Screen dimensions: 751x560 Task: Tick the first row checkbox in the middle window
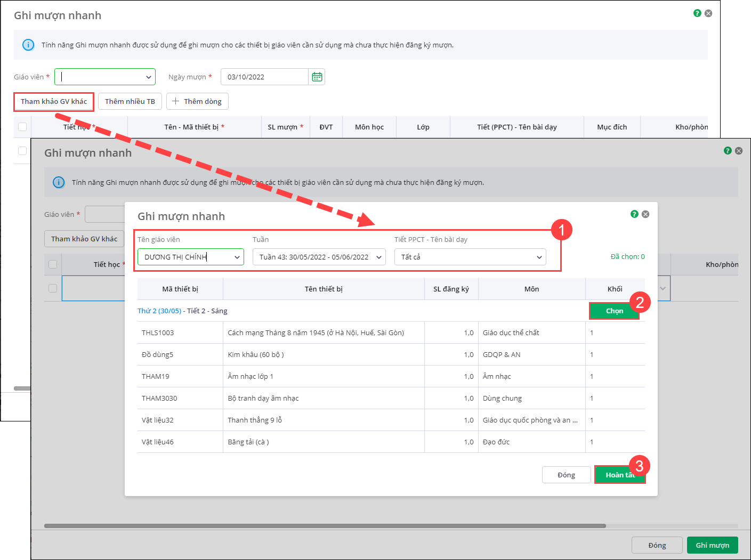[53, 288]
